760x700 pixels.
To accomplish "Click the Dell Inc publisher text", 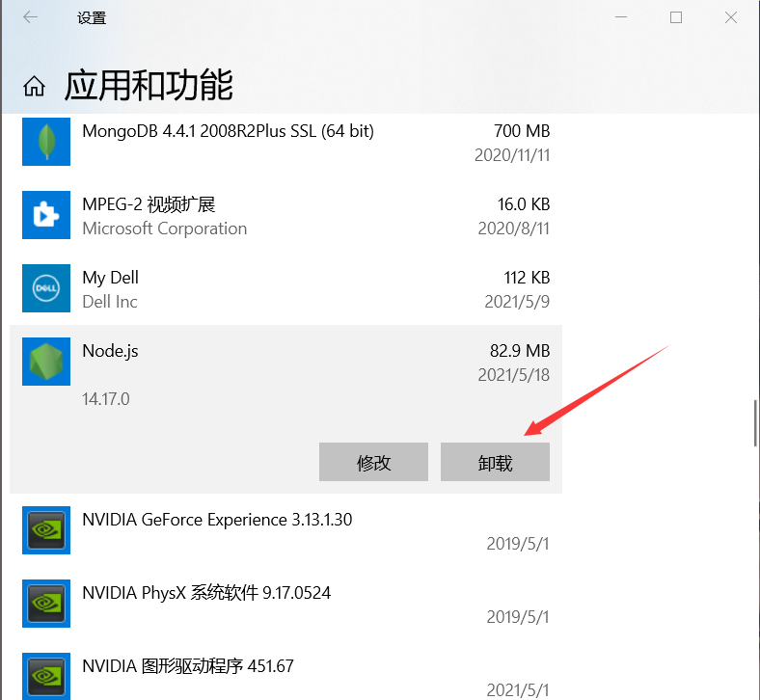I will 110,302.
